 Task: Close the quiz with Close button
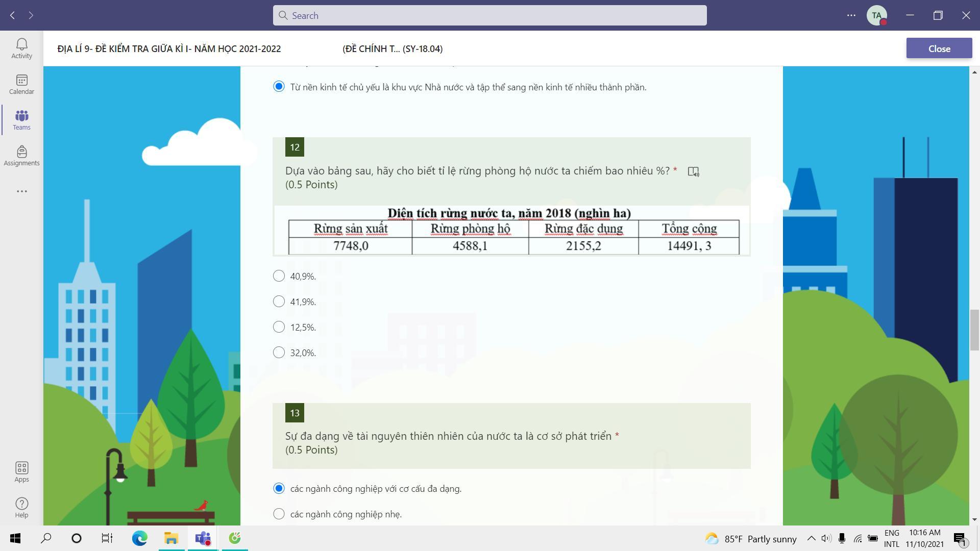939,48
